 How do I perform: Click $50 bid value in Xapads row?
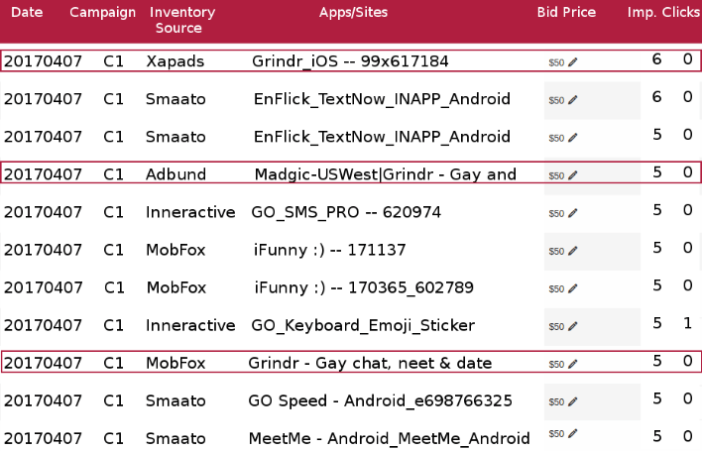click(556, 63)
